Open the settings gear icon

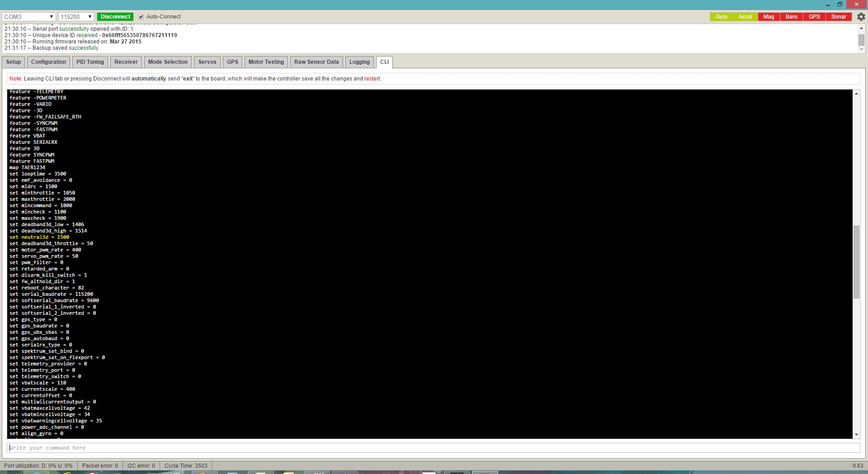(x=861, y=17)
